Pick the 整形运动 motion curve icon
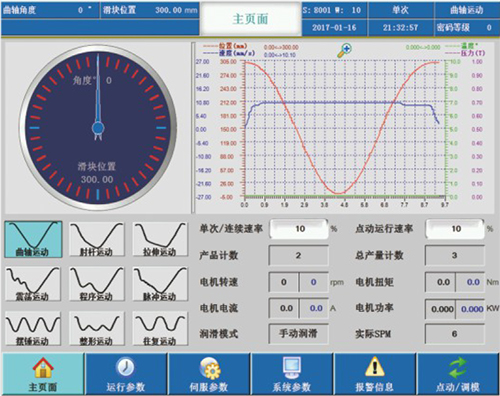This screenshot has width=500, height=396. 97,329
